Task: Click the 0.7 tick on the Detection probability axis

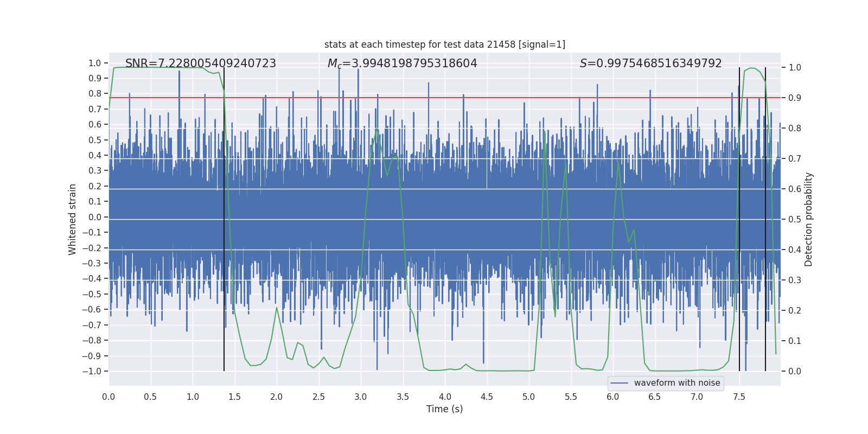Action: coord(795,159)
